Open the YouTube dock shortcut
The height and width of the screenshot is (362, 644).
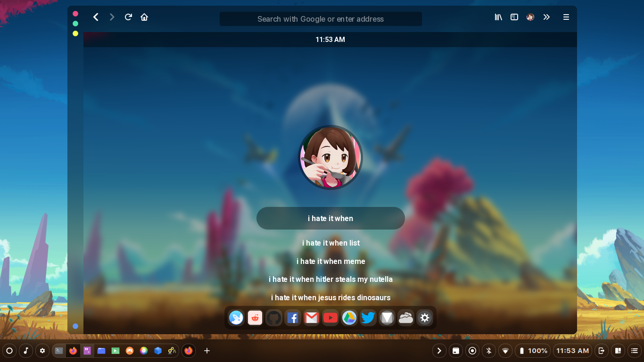click(x=330, y=318)
